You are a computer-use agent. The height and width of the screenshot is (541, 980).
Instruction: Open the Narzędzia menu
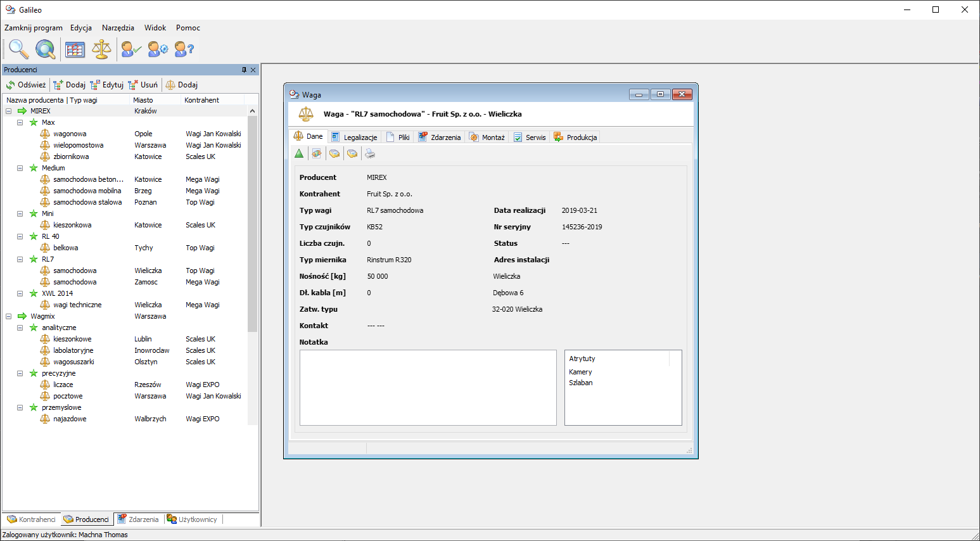[x=118, y=28]
